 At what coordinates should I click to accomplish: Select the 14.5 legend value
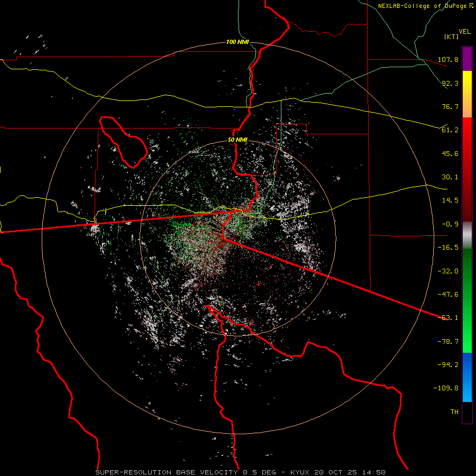point(450,200)
